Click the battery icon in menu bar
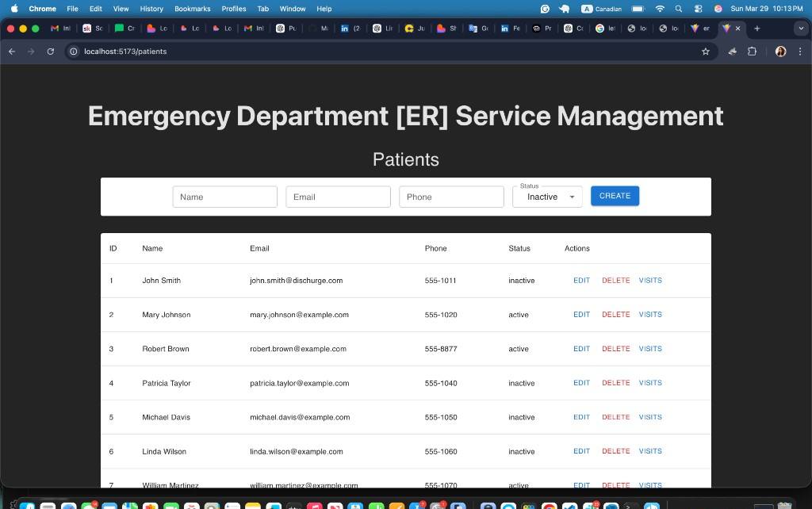This screenshot has width=812, height=509. coord(638,9)
